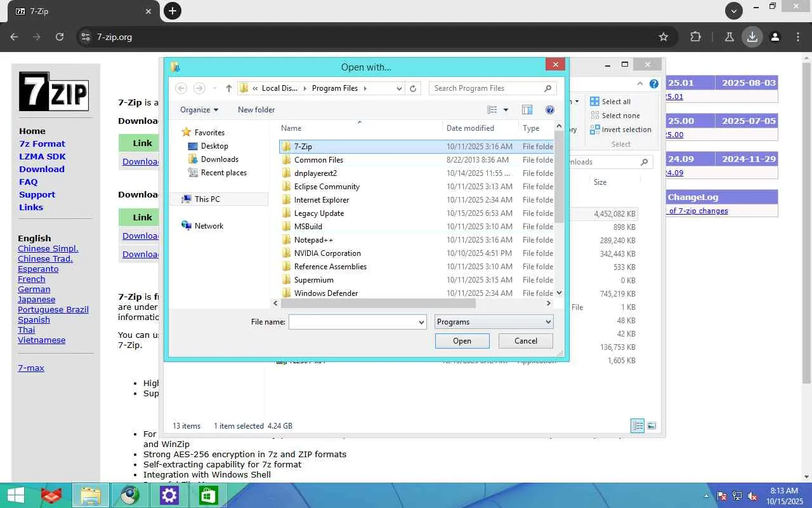Open the Windows Start button
Screen dimensions: 812x508
coord(16,495)
